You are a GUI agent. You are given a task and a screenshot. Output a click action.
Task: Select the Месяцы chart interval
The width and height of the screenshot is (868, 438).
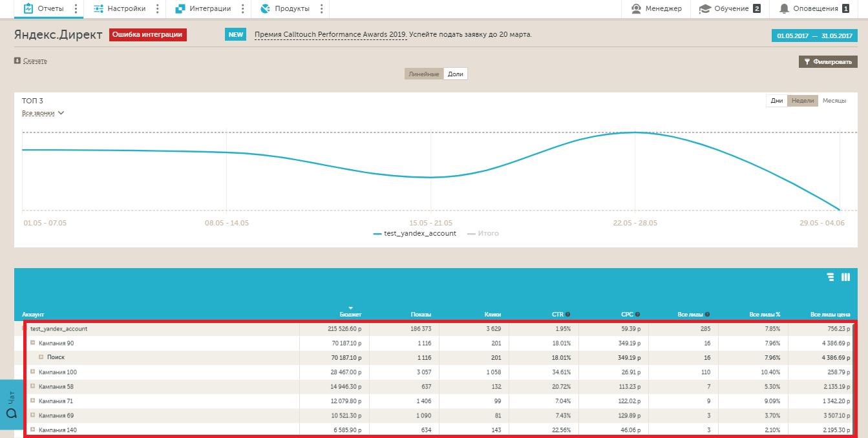834,101
